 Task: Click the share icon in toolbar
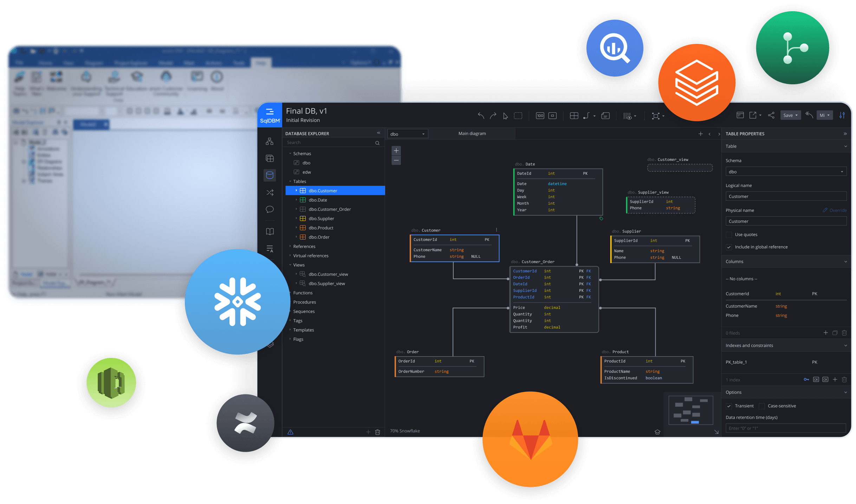(771, 115)
